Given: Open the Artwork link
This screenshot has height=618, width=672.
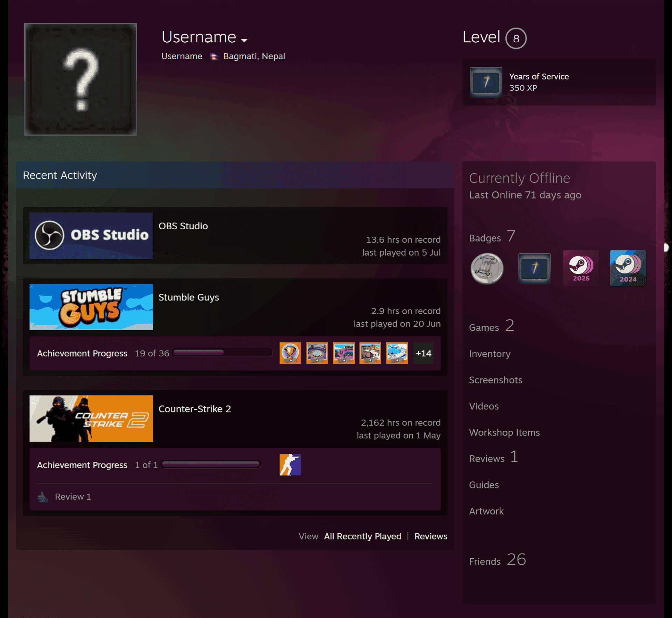Looking at the screenshot, I should [x=486, y=511].
